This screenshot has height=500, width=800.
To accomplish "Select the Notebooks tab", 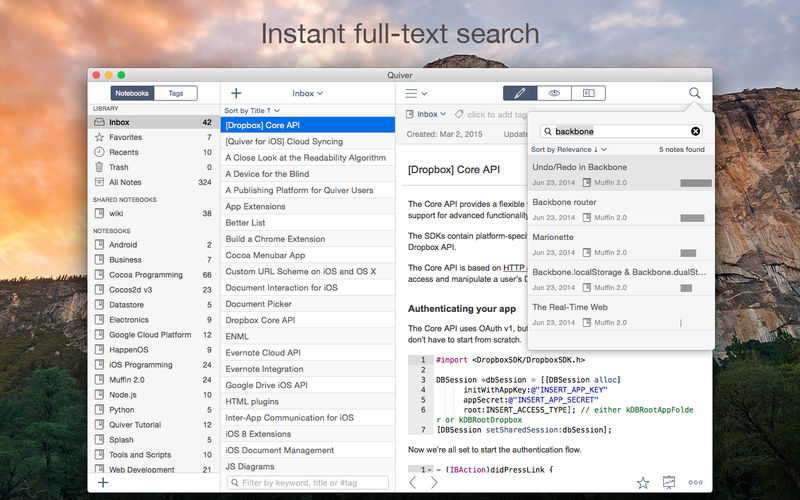I will pyautogui.click(x=131, y=93).
